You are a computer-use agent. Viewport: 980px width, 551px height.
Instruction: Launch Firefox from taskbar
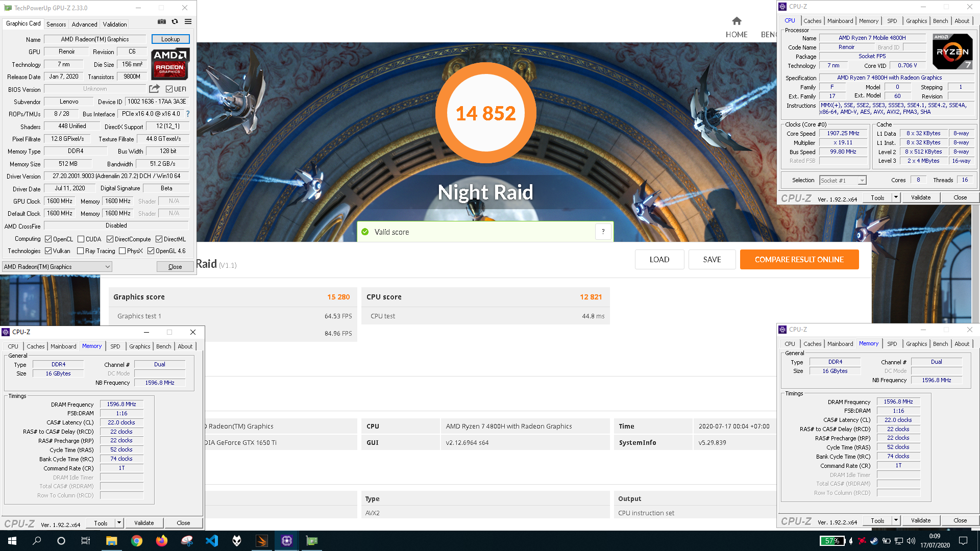click(161, 541)
